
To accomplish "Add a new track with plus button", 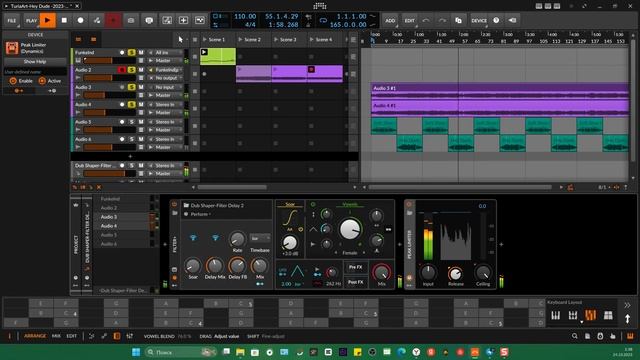I will point(130,156).
